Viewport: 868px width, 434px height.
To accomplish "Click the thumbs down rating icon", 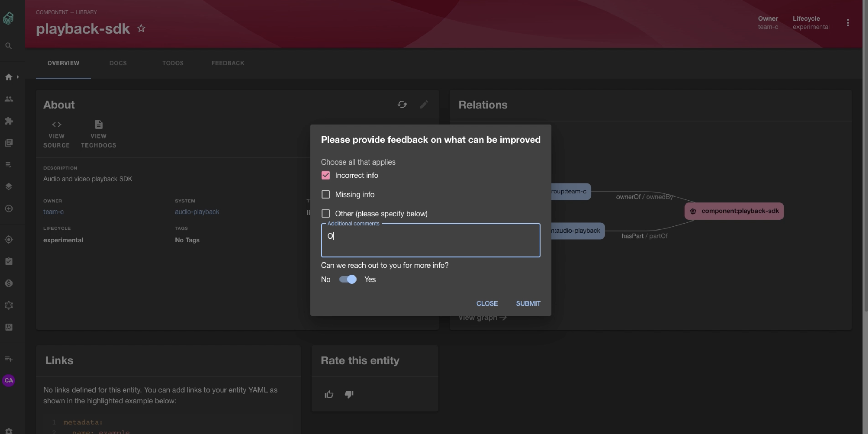I will pyautogui.click(x=349, y=394).
